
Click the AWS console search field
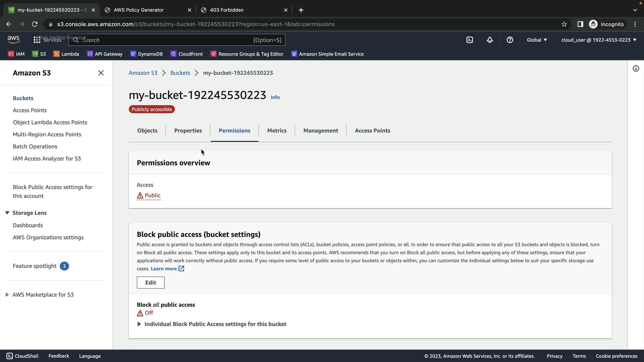[168, 40]
